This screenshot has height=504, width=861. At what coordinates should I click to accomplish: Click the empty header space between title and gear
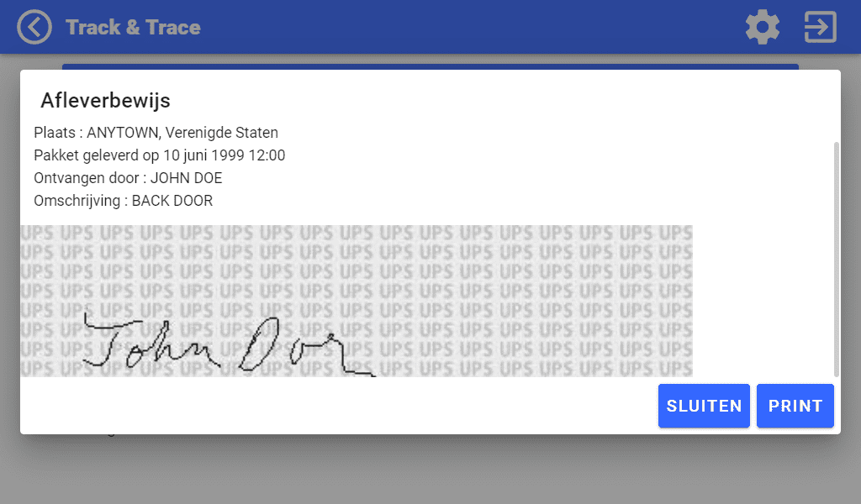coord(473,27)
